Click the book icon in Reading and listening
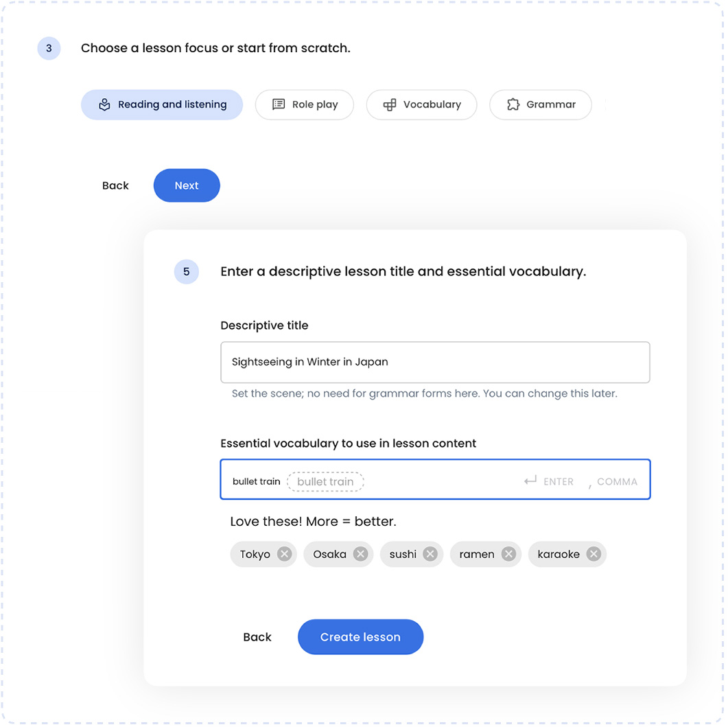728x727 pixels. tap(104, 104)
